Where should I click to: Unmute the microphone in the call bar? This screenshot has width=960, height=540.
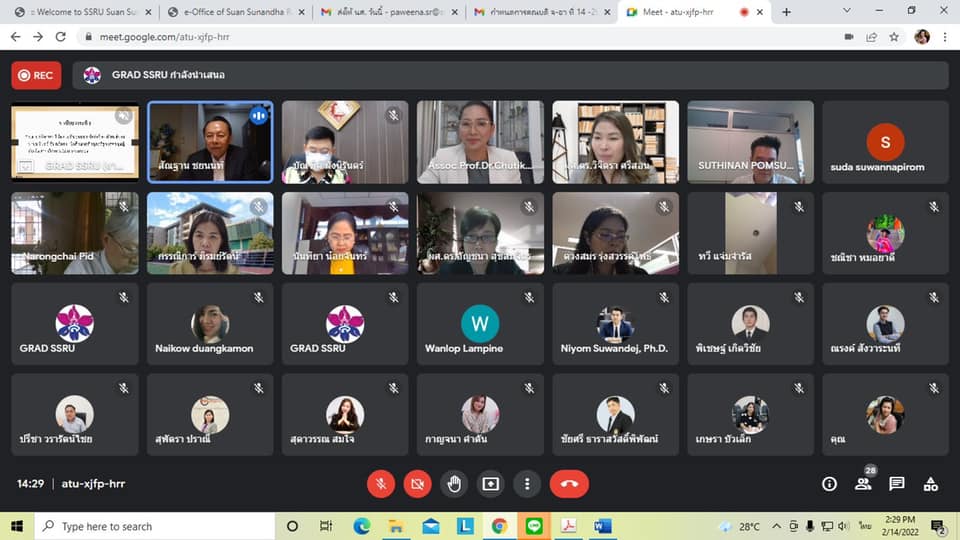click(x=380, y=484)
